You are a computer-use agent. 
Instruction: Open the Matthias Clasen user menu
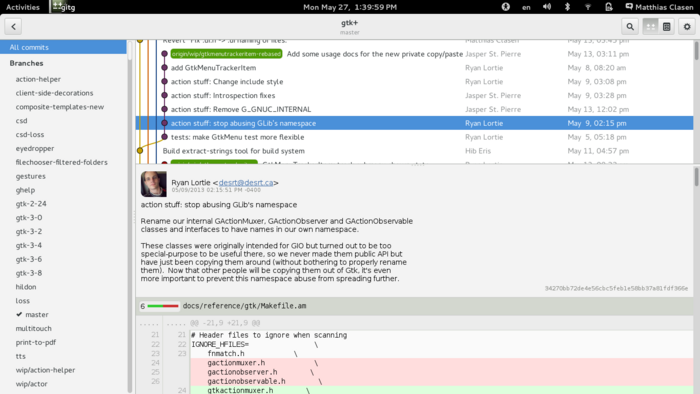659,7
